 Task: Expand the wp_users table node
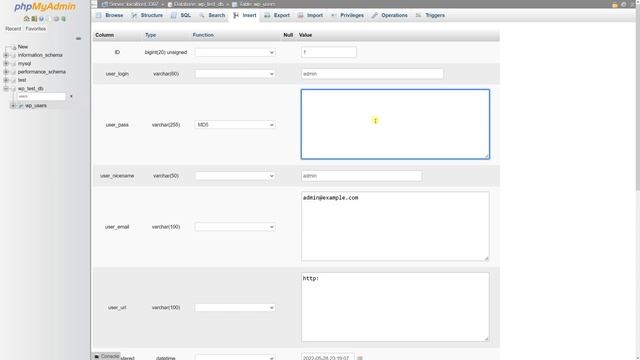[x=13, y=106]
